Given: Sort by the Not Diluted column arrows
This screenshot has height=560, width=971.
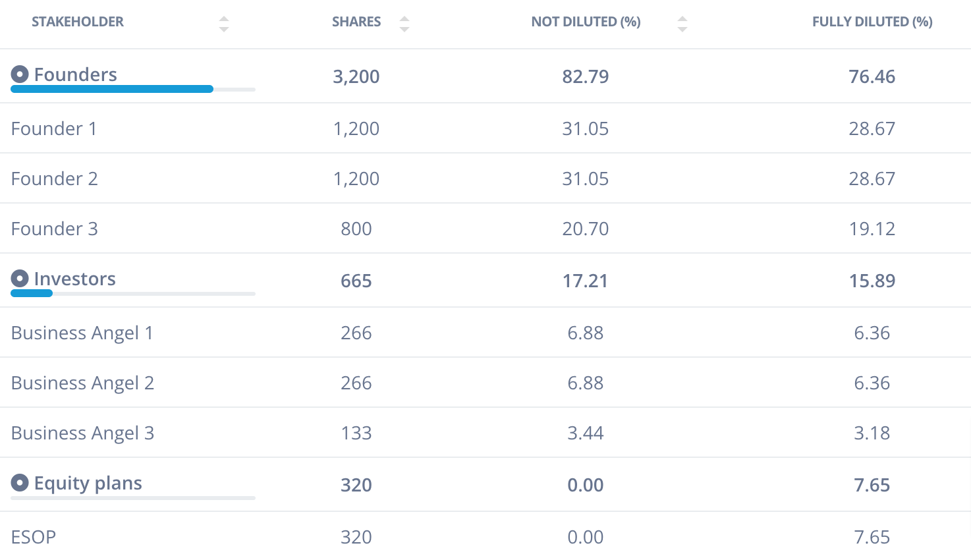Looking at the screenshot, I should 682,24.
